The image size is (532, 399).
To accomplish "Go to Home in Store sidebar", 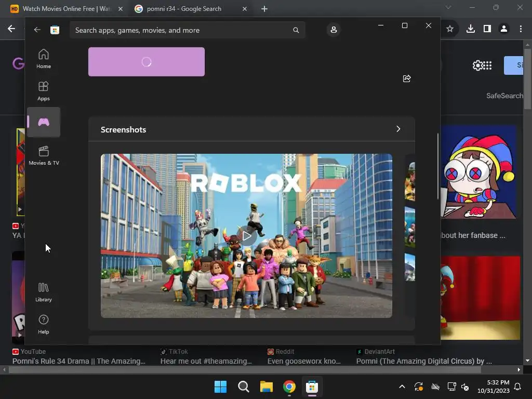I will pos(44,59).
